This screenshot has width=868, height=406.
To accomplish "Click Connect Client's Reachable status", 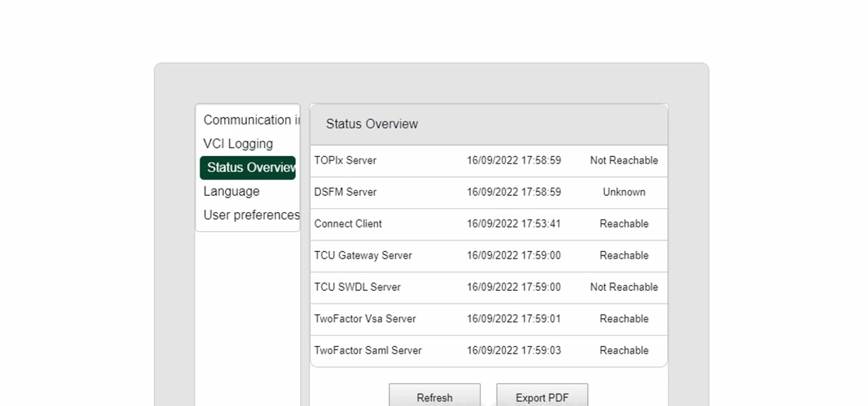I will click(x=624, y=224).
